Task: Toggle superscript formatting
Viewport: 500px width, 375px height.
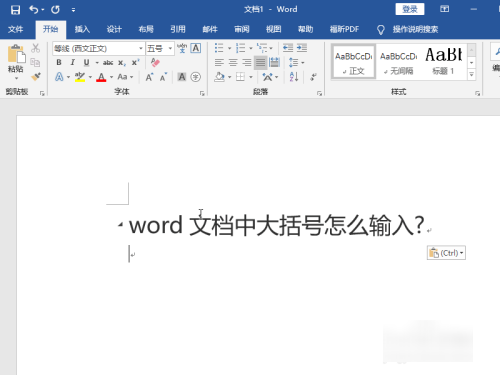Action: [135, 62]
